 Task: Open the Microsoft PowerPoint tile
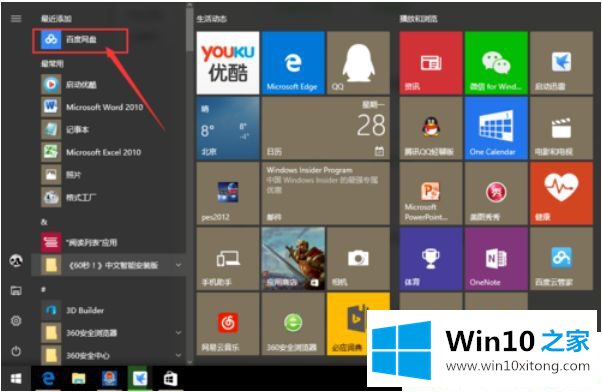[x=431, y=193]
